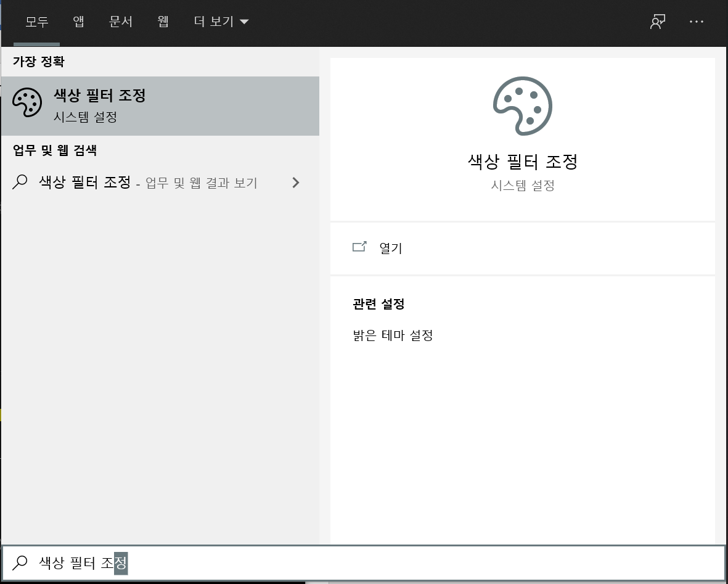This screenshot has height=584, width=728.
Task: Click the 열기 button
Action: point(523,248)
